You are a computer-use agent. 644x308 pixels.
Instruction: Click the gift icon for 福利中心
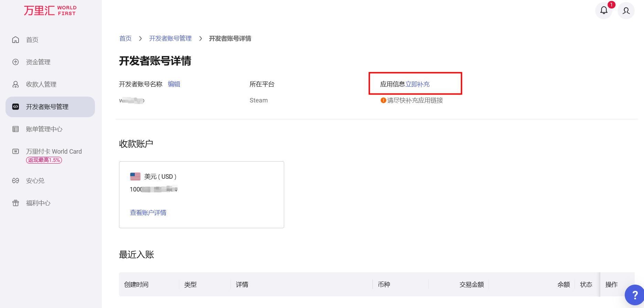point(15,203)
